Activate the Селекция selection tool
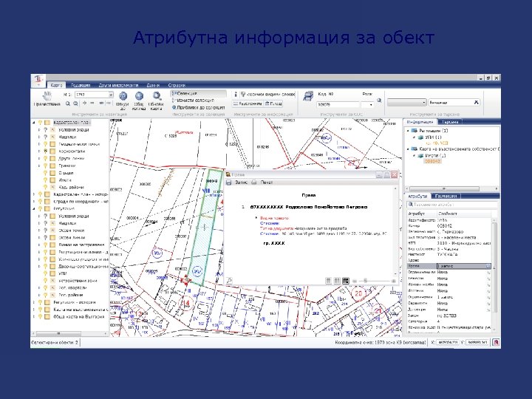Viewport: 532px width, 399px height. [198, 93]
